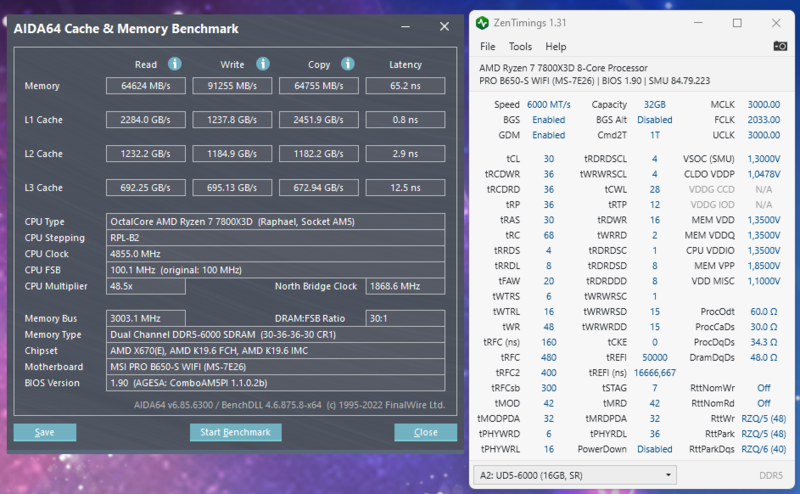
Task: Click the Memory Type value field
Action: [276, 335]
